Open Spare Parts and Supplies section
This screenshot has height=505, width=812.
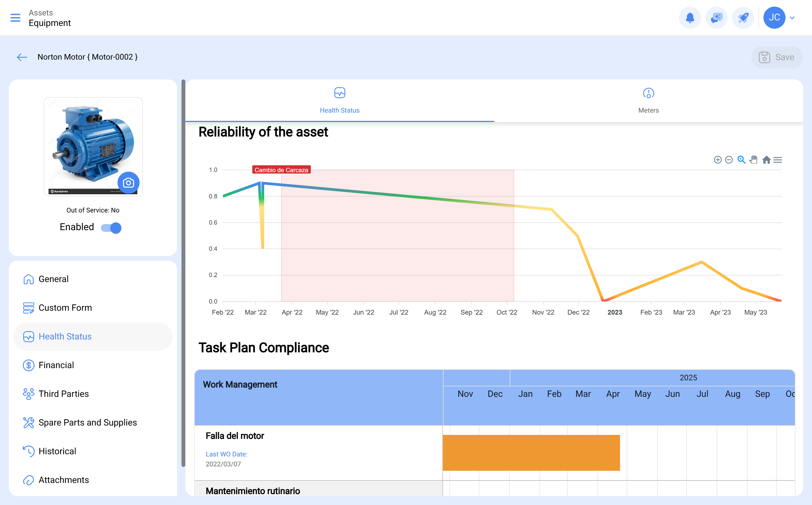[x=87, y=422]
